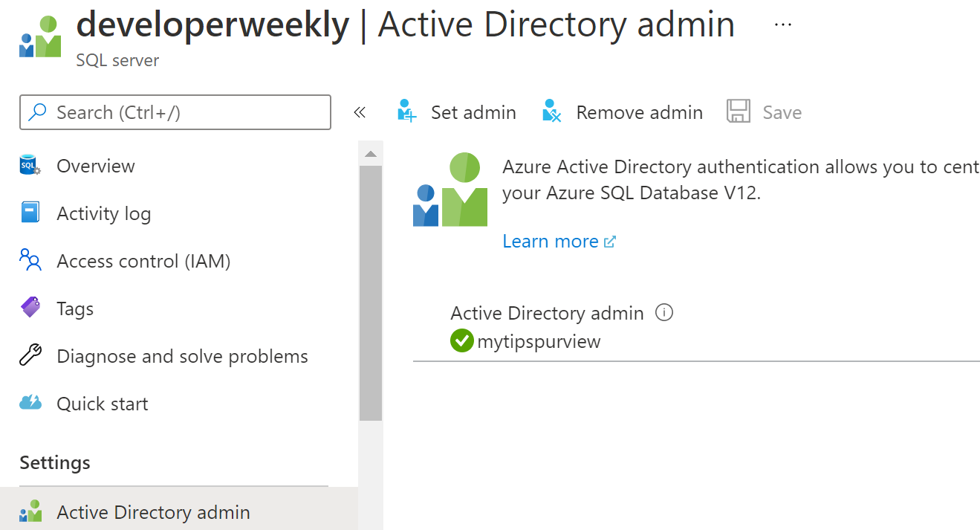
Task: Click the Set admin button label
Action: point(473,112)
